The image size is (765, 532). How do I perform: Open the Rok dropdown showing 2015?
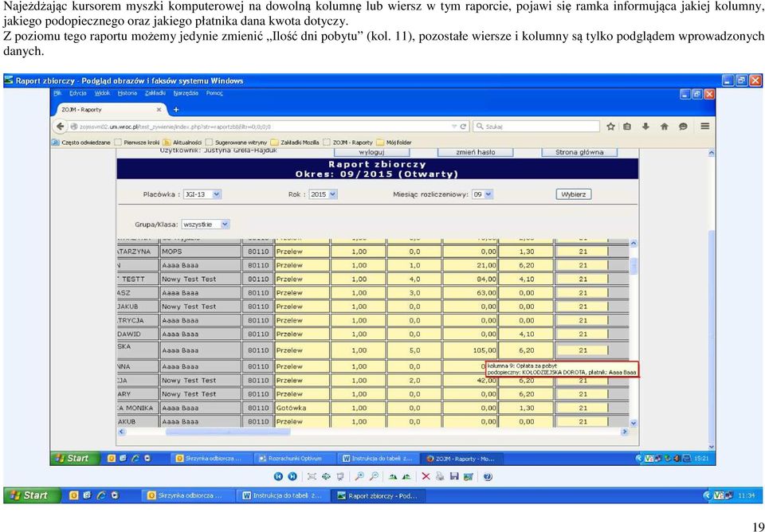pos(323,194)
